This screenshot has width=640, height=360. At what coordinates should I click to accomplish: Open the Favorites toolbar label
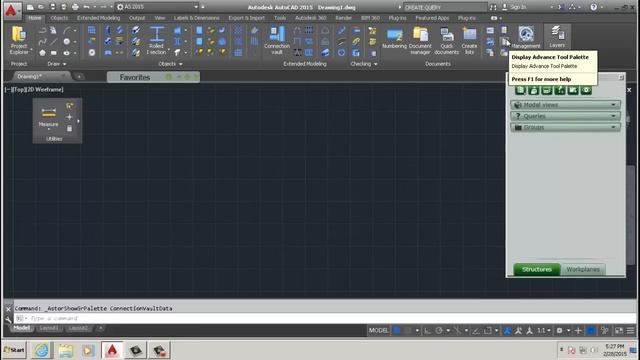[135, 77]
